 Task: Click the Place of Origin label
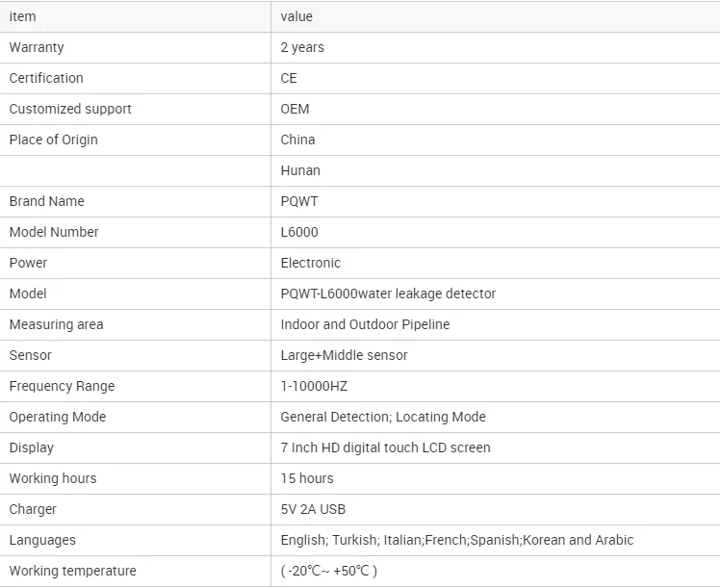point(53,140)
